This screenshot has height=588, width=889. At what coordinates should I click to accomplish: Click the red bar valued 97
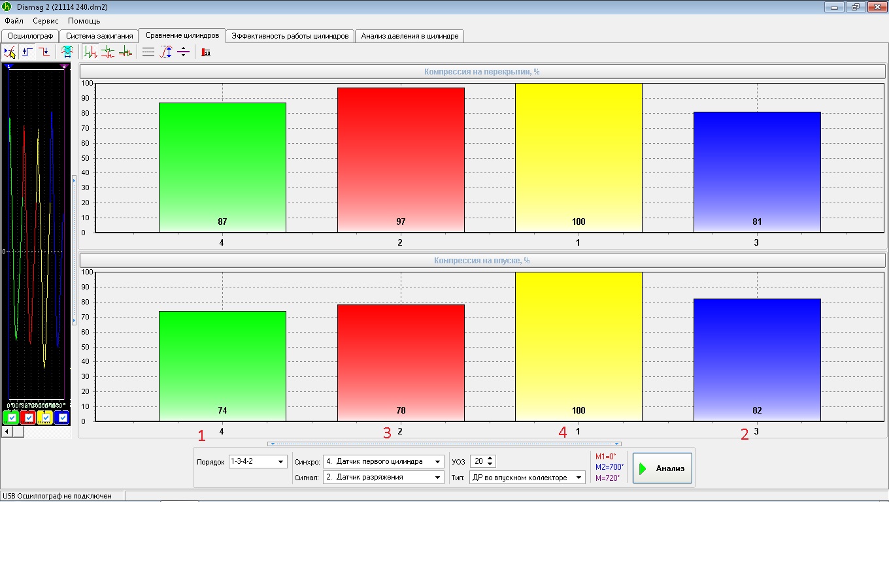[401, 160]
